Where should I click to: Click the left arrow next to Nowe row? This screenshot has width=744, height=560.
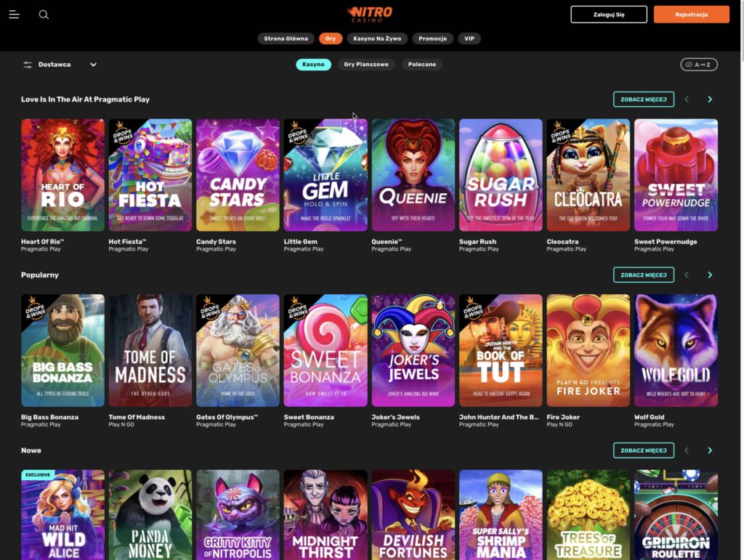tap(687, 450)
